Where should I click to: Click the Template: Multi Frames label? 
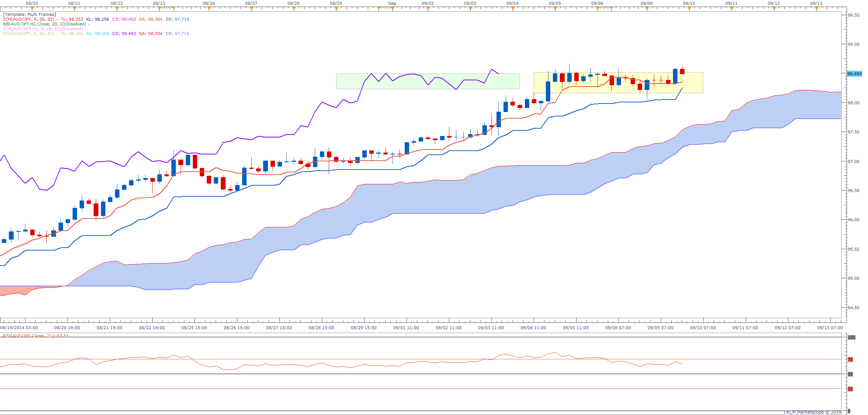click(29, 14)
